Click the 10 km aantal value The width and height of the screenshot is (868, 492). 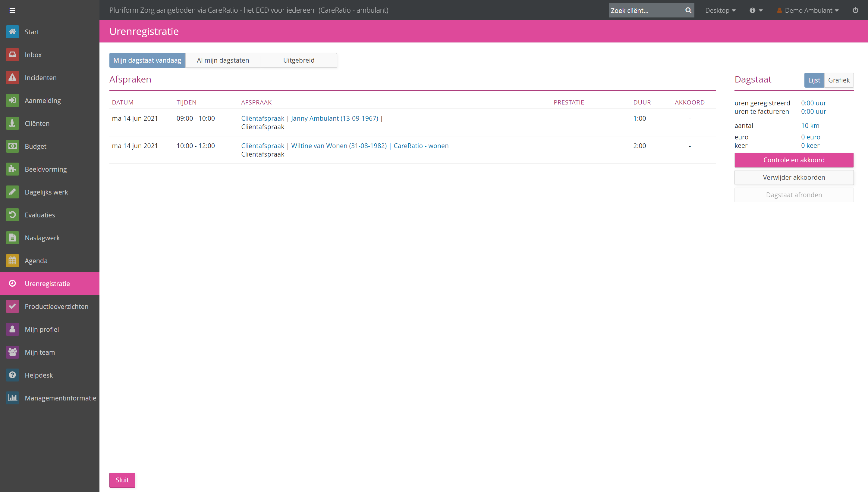point(810,126)
